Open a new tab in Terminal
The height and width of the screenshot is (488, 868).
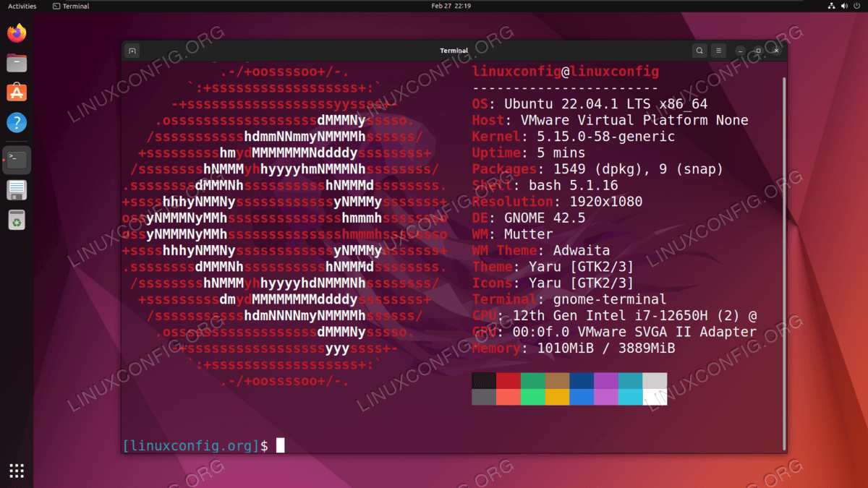132,51
